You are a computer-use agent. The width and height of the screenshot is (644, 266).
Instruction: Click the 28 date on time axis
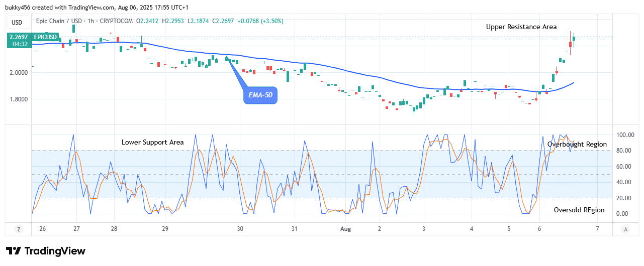(x=114, y=229)
